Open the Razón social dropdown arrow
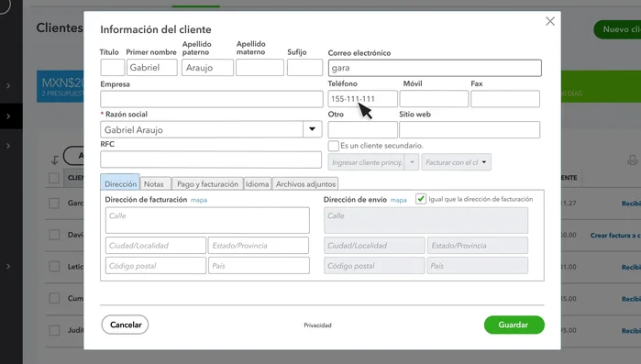 313,129
